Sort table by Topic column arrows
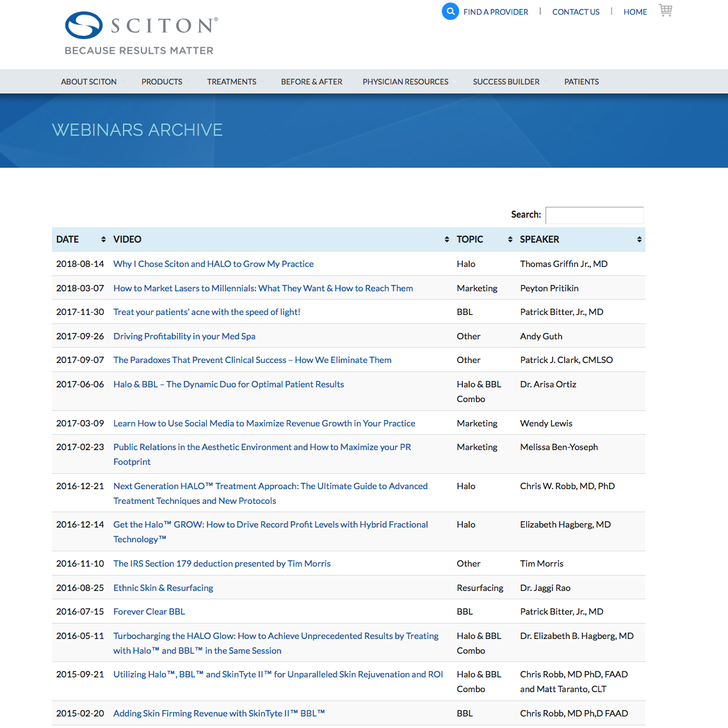This screenshot has width=728, height=728. click(510, 239)
